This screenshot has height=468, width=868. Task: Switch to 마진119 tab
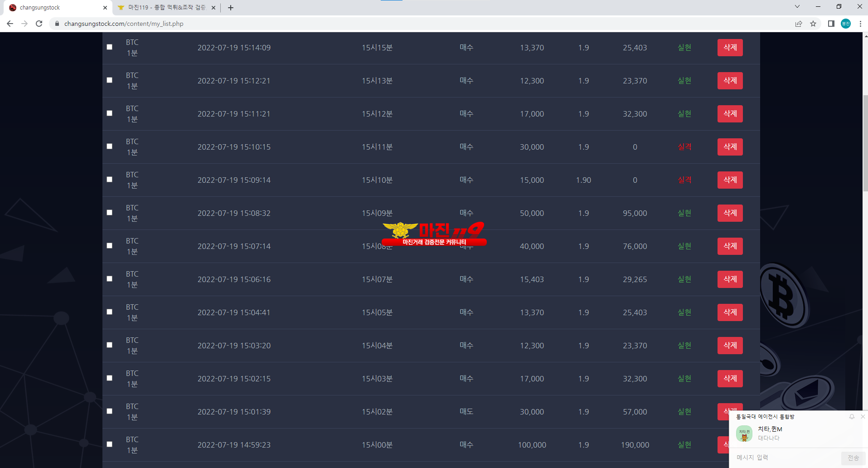(166, 8)
